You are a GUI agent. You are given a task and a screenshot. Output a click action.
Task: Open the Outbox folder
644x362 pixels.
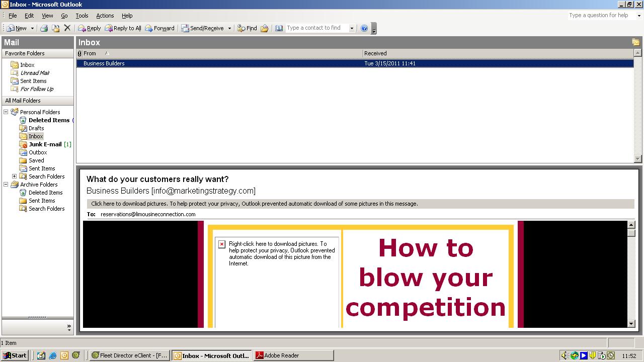(x=38, y=152)
